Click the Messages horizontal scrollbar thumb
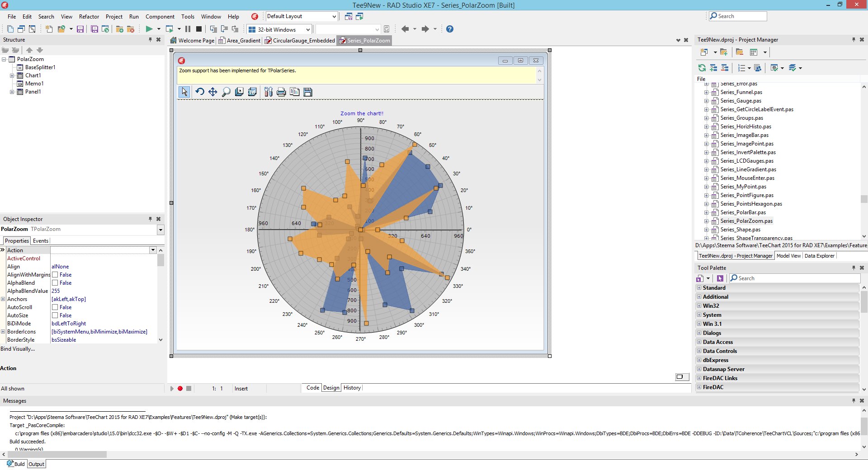Viewport: 868px width, 470px height. pyautogui.click(x=57, y=454)
